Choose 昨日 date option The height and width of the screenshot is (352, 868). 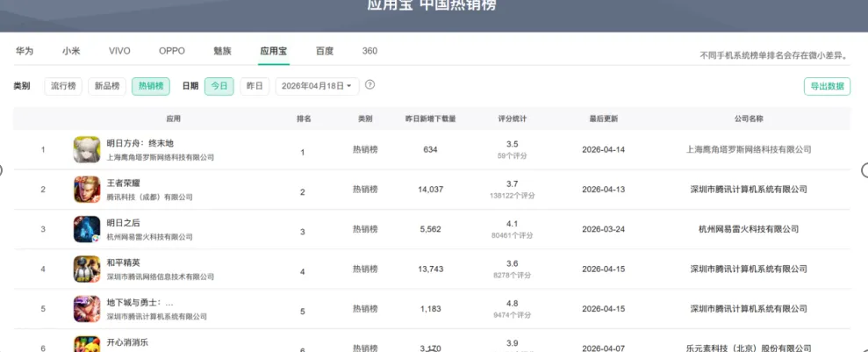pyautogui.click(x=255, y=86)
